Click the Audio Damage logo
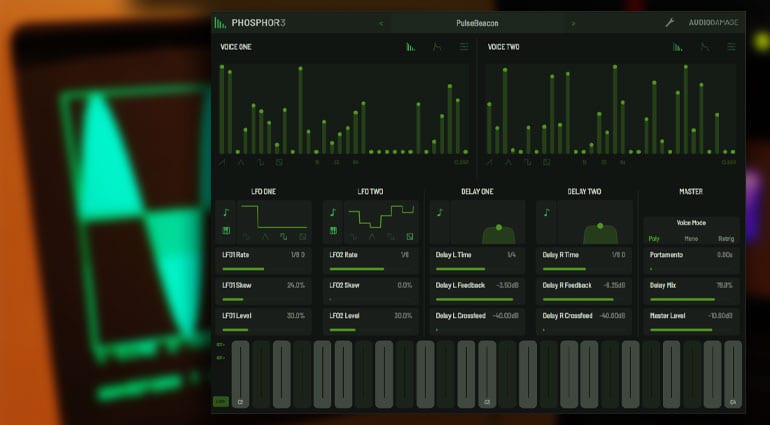Image resolution: width=770 pixels, height=425 pixels. pyautogui.click(x=713, y=23)
